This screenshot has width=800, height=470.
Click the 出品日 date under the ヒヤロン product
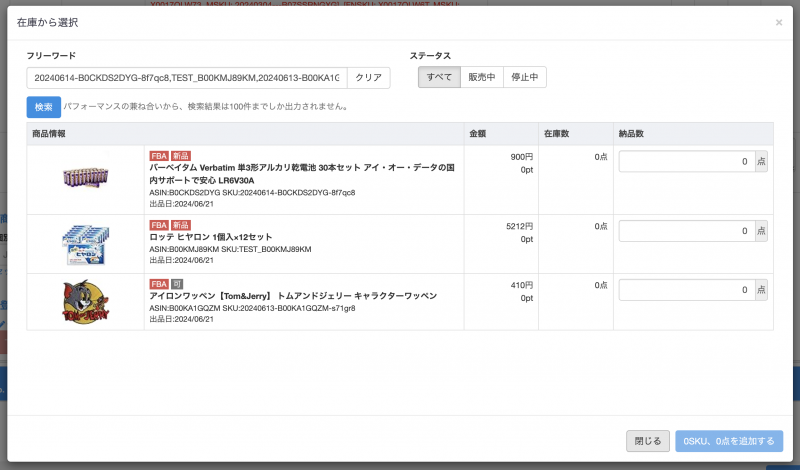click(x=181, y=260)
